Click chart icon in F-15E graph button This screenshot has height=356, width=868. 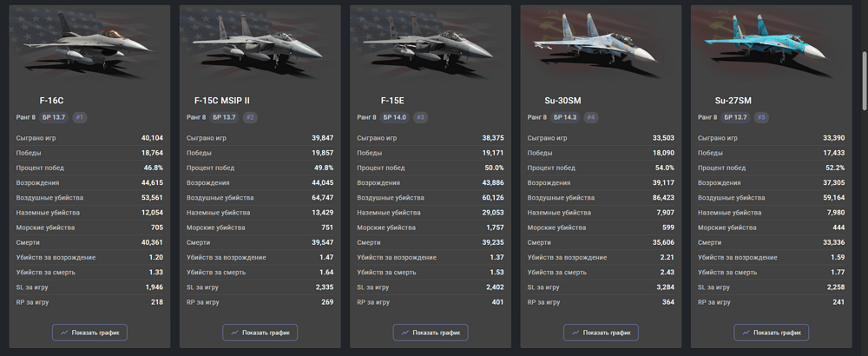(405, 333)
